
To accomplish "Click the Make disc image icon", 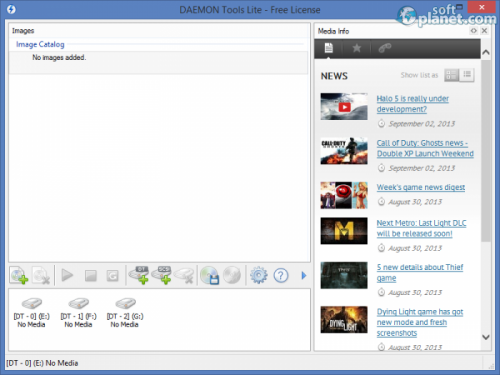I will pos(210,275).
